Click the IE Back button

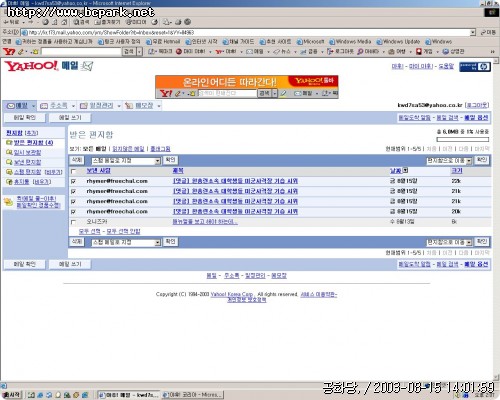click(x=11, y=22)
